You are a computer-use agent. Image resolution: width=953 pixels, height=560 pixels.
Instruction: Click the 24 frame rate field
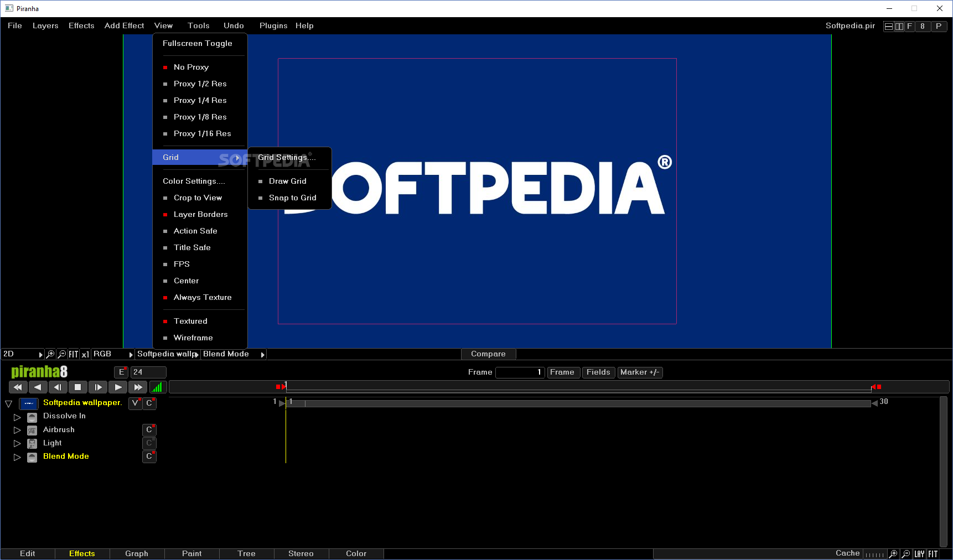click(148, 372)
